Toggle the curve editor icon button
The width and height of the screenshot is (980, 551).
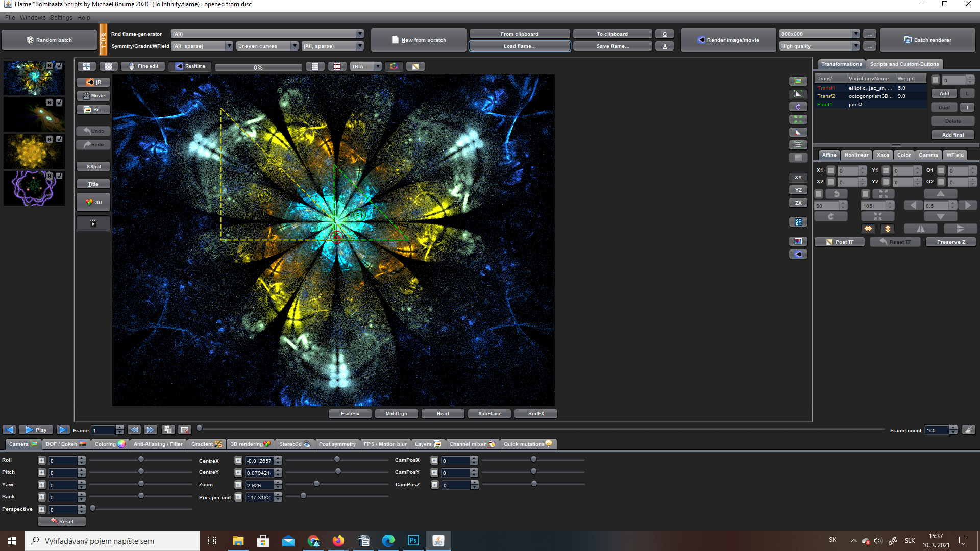pos(87,66)
